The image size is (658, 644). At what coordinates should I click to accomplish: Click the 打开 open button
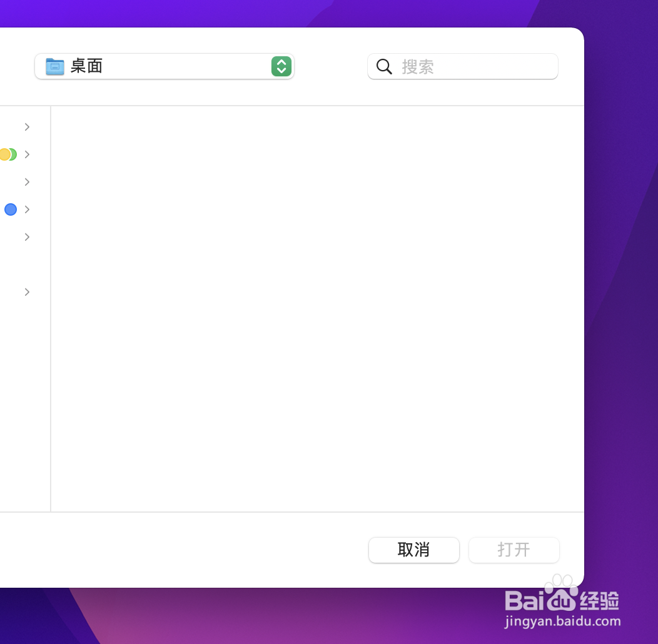514,550
